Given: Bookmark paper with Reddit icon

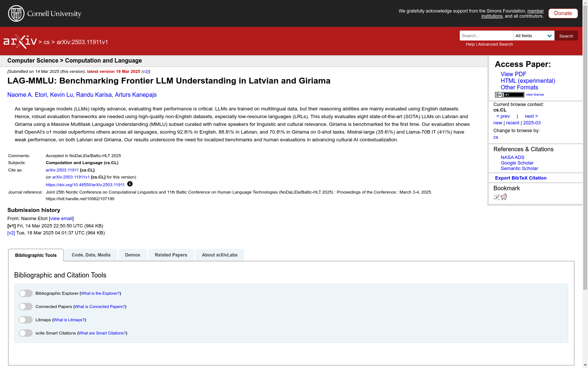Looking at the screenshot, I should click(504, 197).
